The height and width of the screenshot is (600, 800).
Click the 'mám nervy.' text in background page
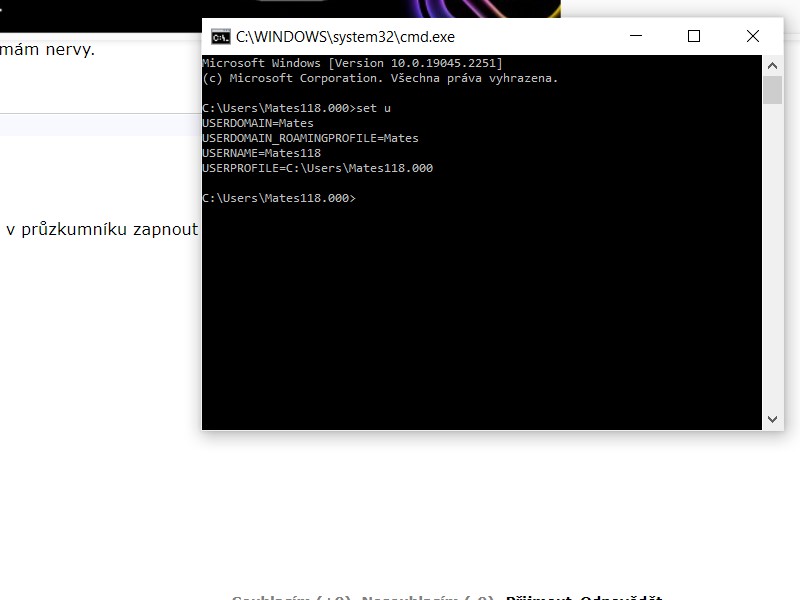pyautogui.click(x=47, y=50)
